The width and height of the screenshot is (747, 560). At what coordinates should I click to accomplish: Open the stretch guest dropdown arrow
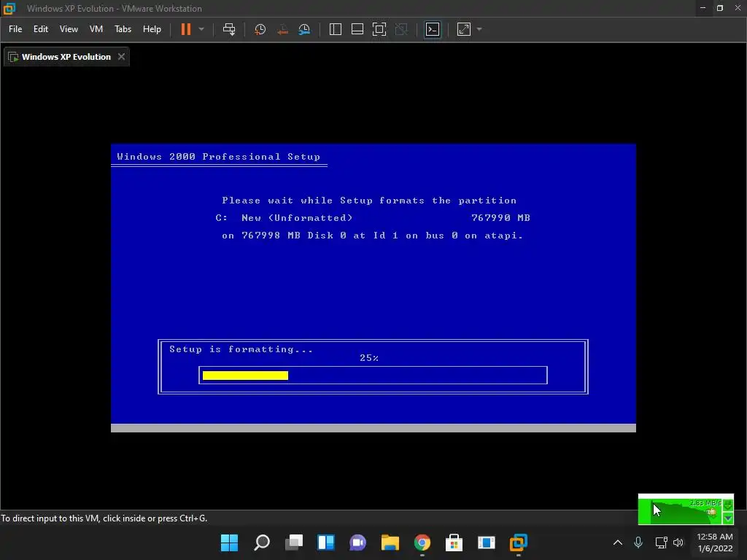pyautogui.click(x=479, y=29)
